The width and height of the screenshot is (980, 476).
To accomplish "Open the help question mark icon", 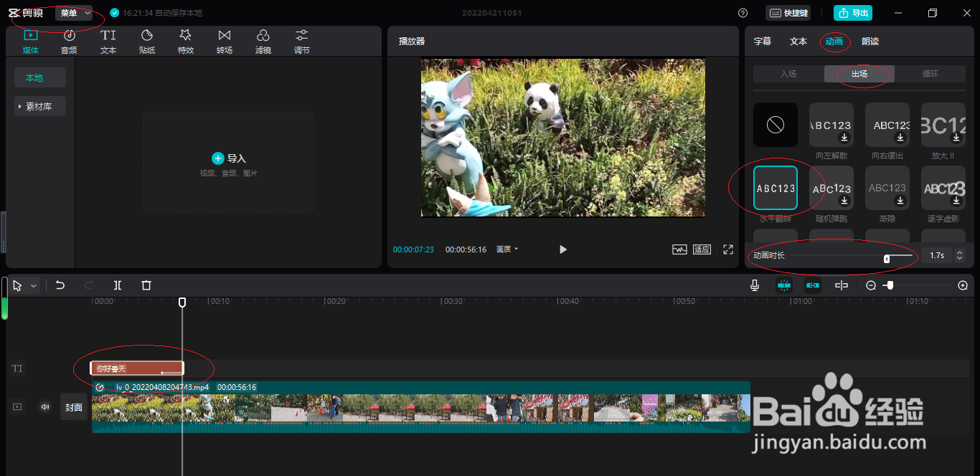I will [x=743, y=13].
